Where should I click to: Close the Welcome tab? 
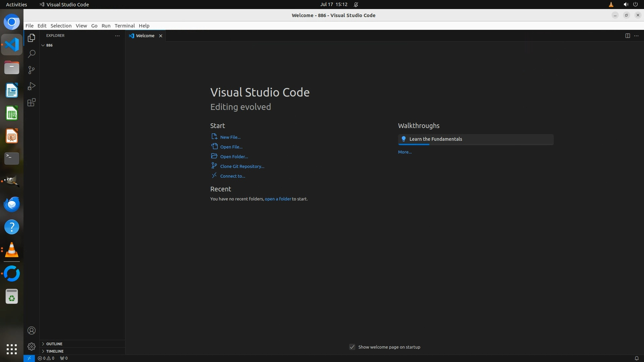click(x=161, y=36)
